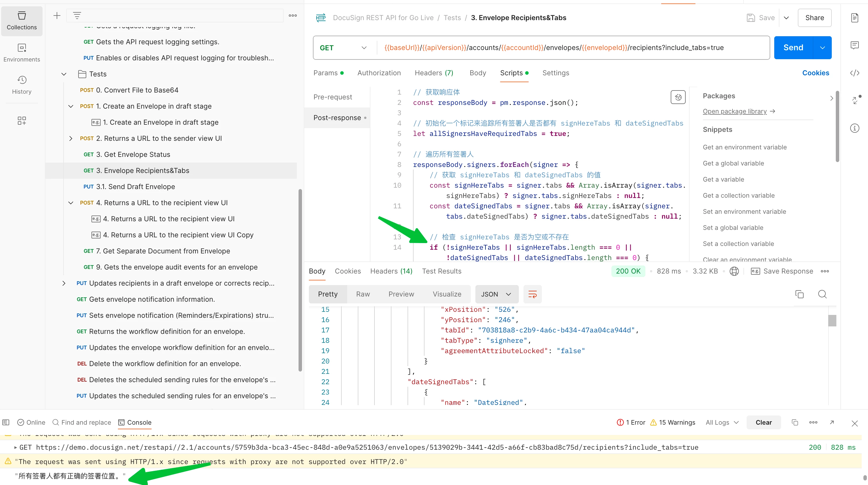This screenshot has height=485, width=868.
Task: Switch response view to Raw
Action: 363,295
